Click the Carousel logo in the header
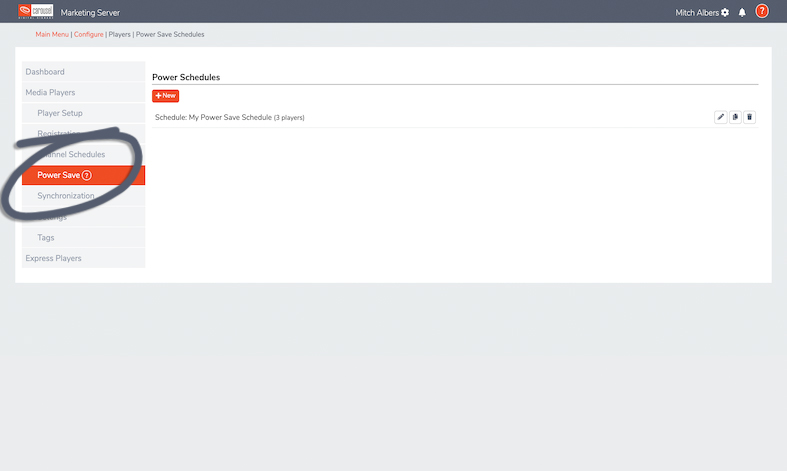The image size is (787, 471). click(x=35, y=12)
